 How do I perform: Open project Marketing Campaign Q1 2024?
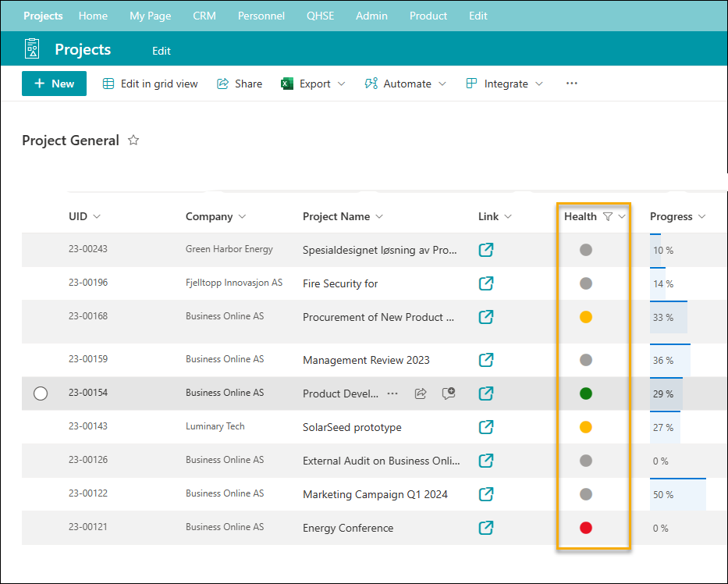375,494
